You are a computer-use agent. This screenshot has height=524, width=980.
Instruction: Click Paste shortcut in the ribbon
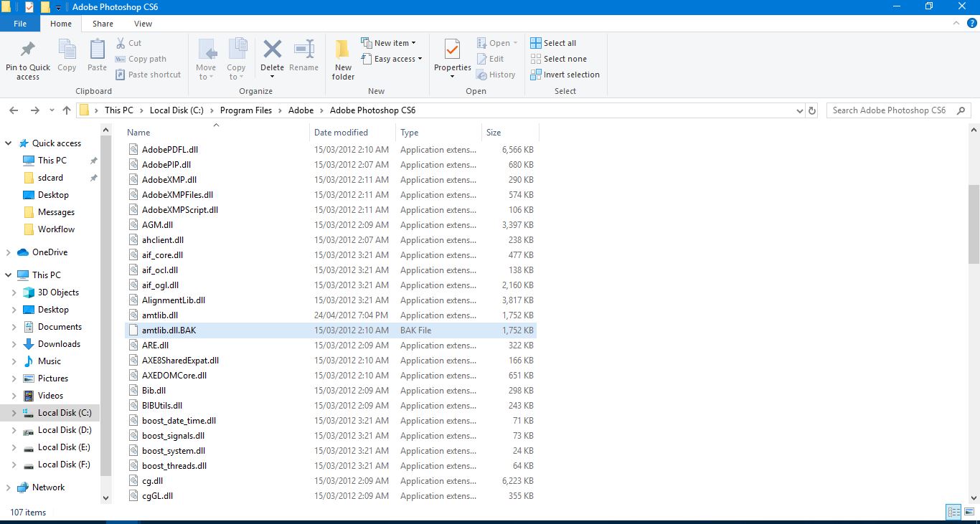[148, 75]
